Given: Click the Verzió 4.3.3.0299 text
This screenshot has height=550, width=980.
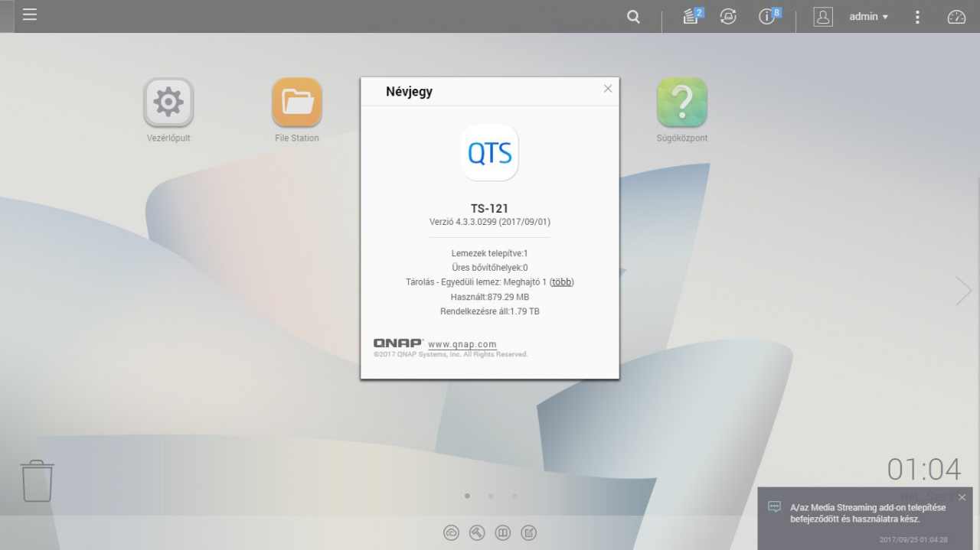Looking at the screenshot, I should click(490, 222).
